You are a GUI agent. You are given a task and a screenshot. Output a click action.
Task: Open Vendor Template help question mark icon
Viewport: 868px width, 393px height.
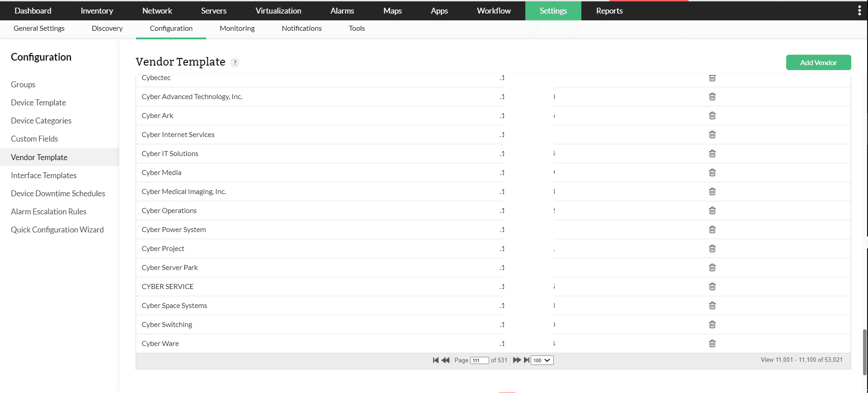(x=235, y=63)
